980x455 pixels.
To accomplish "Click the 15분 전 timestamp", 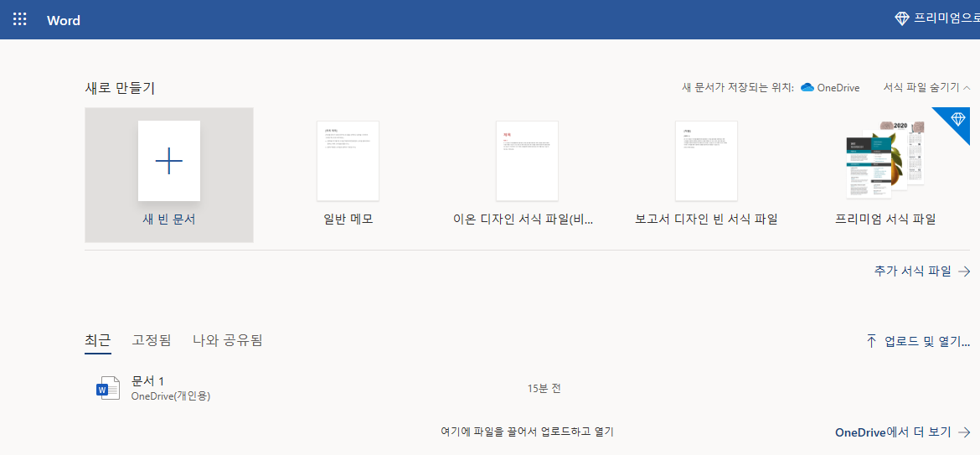I will click(x=544, y=388).
